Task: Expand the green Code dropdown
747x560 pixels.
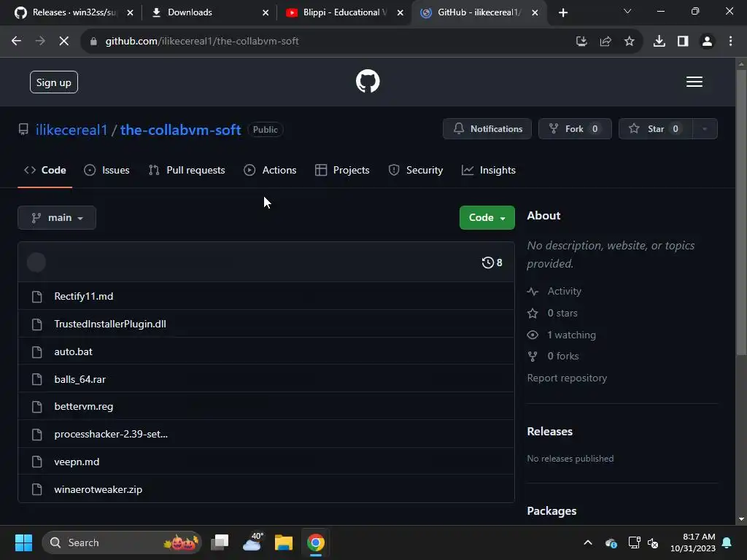Action: click(487, 217)
